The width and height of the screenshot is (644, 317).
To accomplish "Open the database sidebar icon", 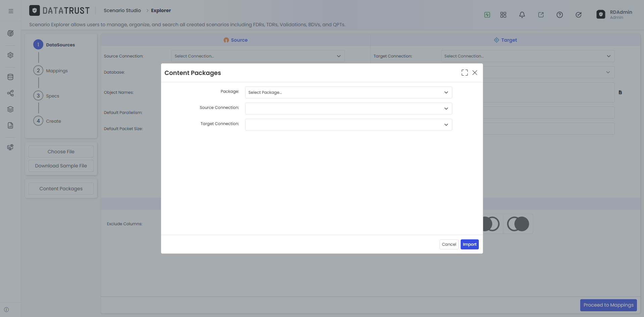I will (10, 77).
